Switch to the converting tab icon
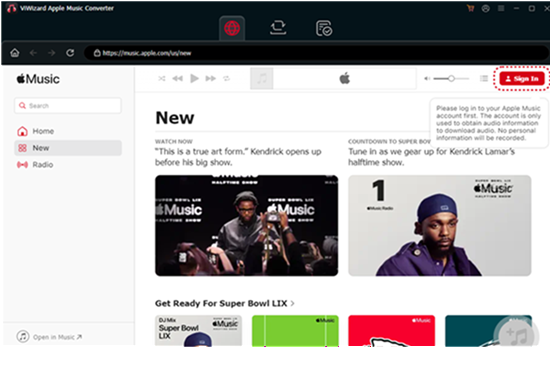 tap(278, 28)
